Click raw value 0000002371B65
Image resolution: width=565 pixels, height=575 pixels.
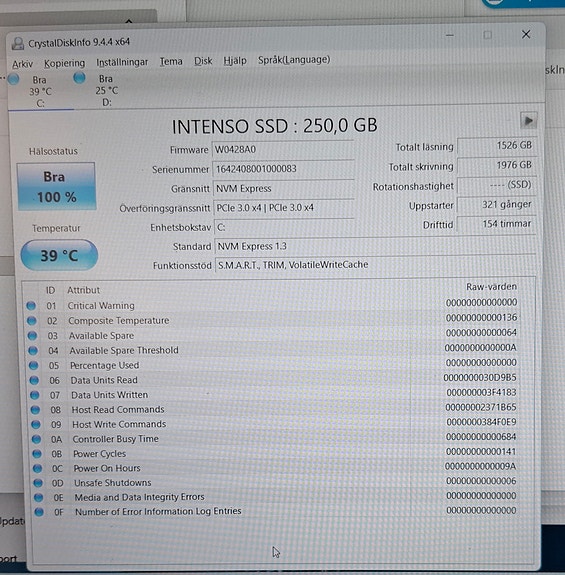(481, 407)
